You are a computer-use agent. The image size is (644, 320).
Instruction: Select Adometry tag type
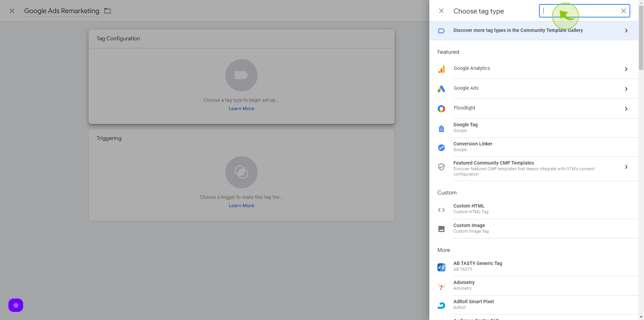[x=534, y=286]
